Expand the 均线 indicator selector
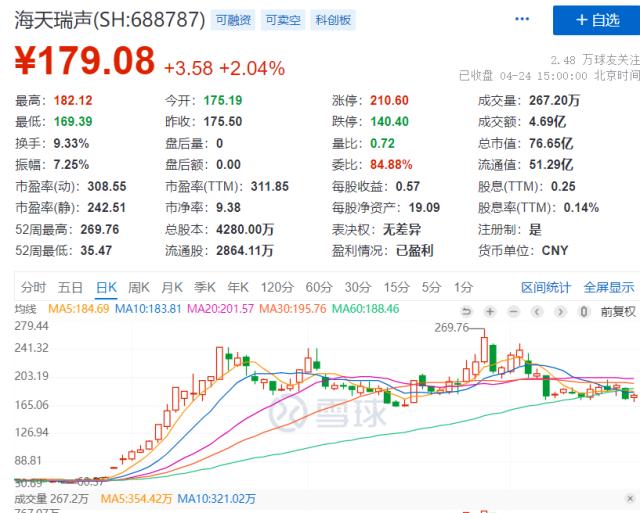This screenshot has width=640, height=513. pos(26,310)
